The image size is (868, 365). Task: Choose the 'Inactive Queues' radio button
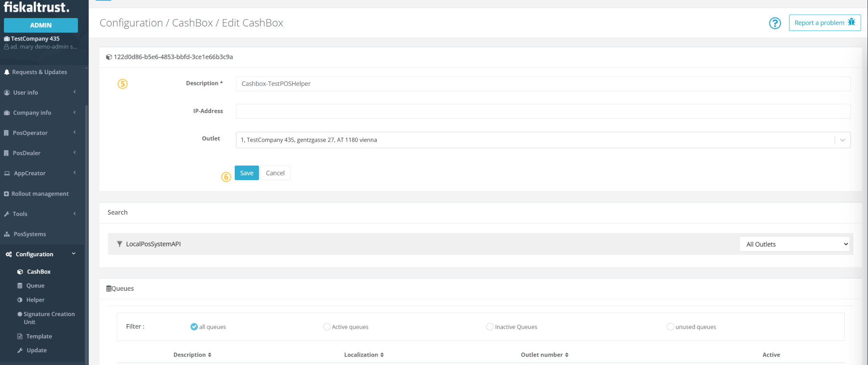489,327
